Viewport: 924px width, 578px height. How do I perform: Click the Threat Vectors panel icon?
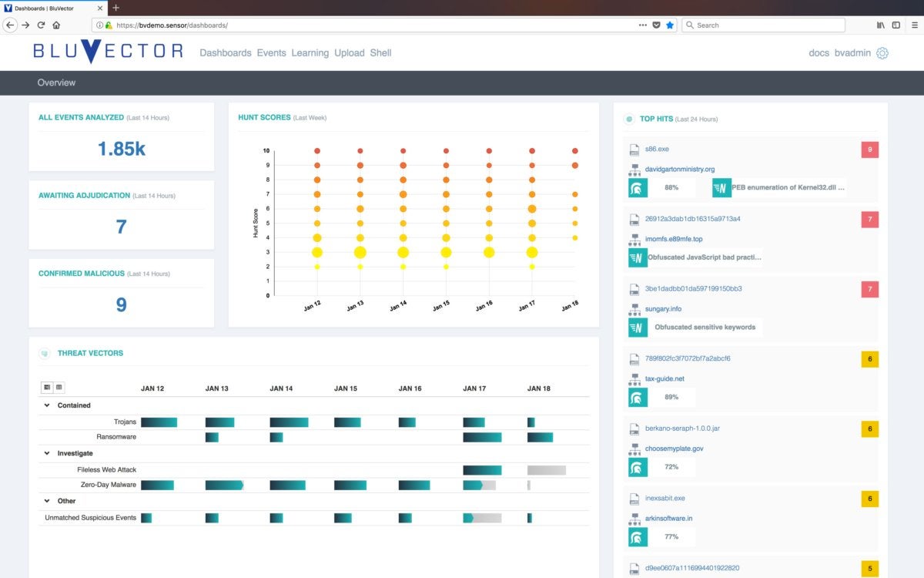[x=45, y=354]
